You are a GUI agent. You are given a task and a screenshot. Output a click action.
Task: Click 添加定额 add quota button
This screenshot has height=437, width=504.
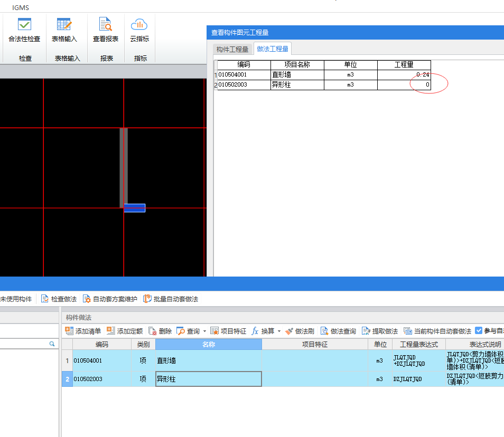pos(125,331)
